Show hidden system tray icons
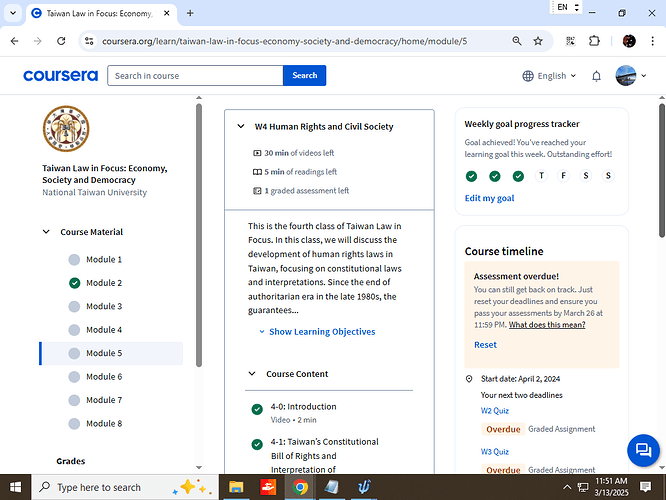666x500 pixels. [567, 487]
